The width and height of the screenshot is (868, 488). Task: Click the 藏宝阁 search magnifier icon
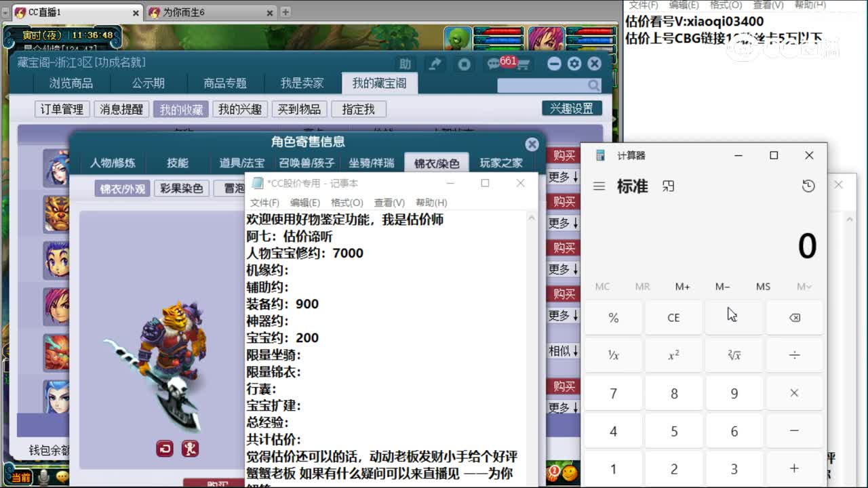(x=593, y=85)
